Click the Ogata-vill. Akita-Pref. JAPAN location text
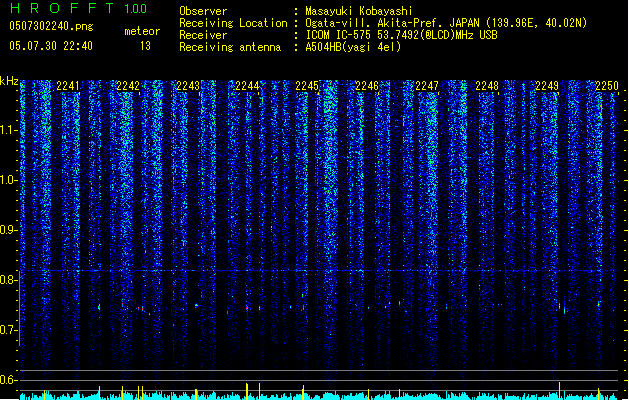The image size is (629, 400). point(446,23)
